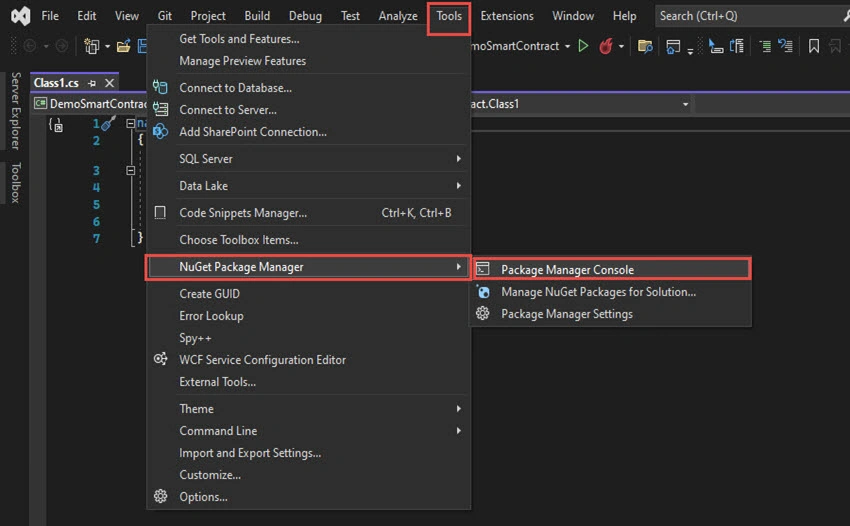The height and width of the screenshot is (526, 850).
Task: Click the Bookmark toolbar icon
Action: click(814, 46)
